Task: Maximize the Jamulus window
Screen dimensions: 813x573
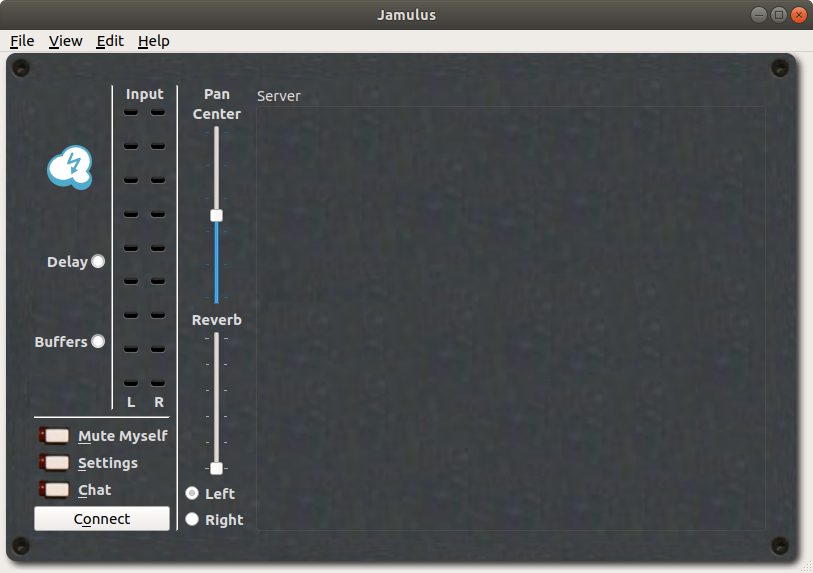Action: coord(779,15)
